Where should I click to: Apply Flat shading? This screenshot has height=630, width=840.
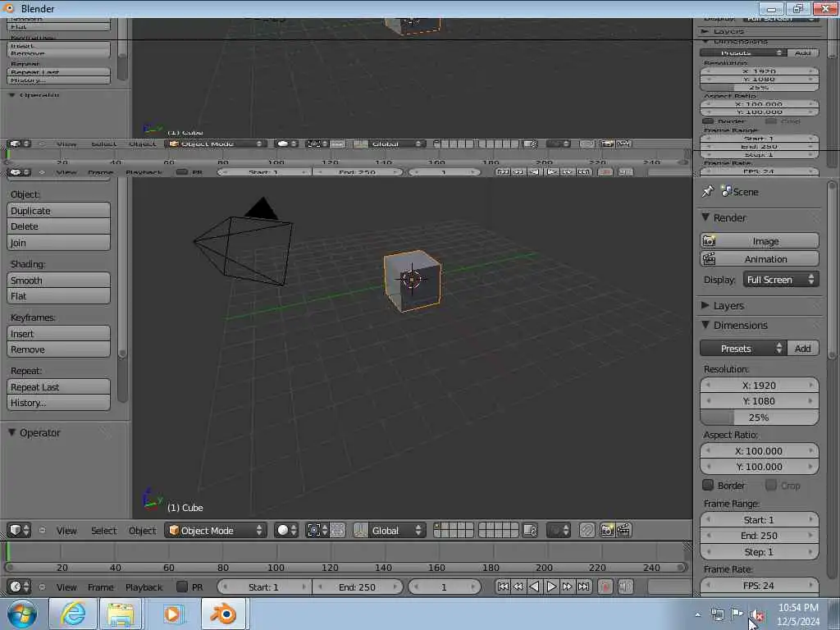click(x=58, y=296)
